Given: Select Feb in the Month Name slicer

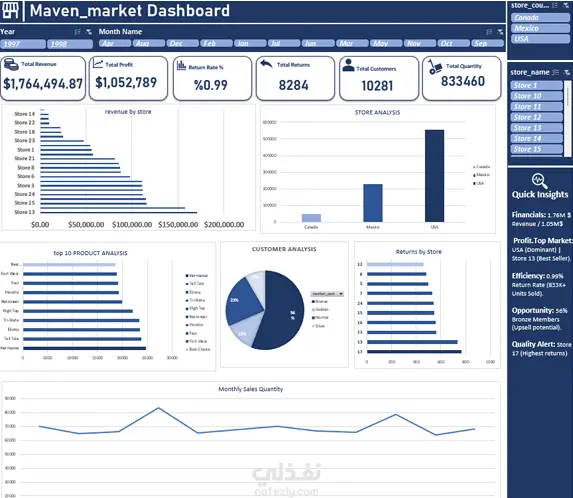Looking at the screenshot, I should 216,43.
